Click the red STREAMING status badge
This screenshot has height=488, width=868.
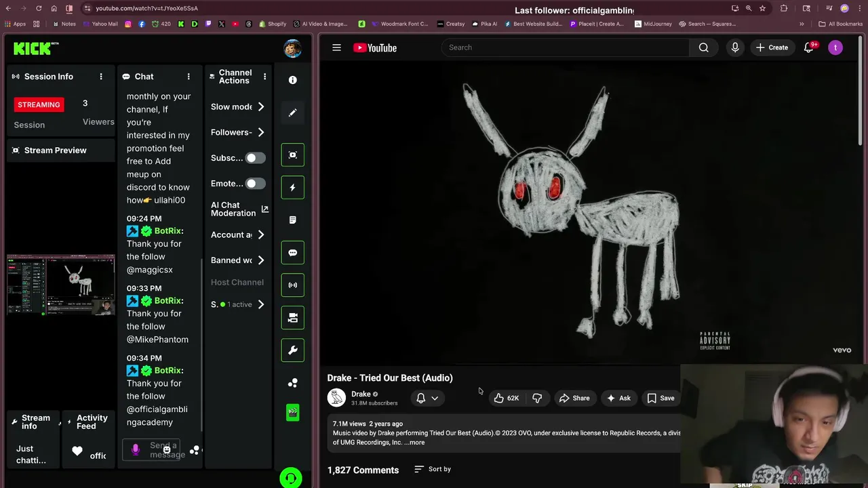point(39,104)
